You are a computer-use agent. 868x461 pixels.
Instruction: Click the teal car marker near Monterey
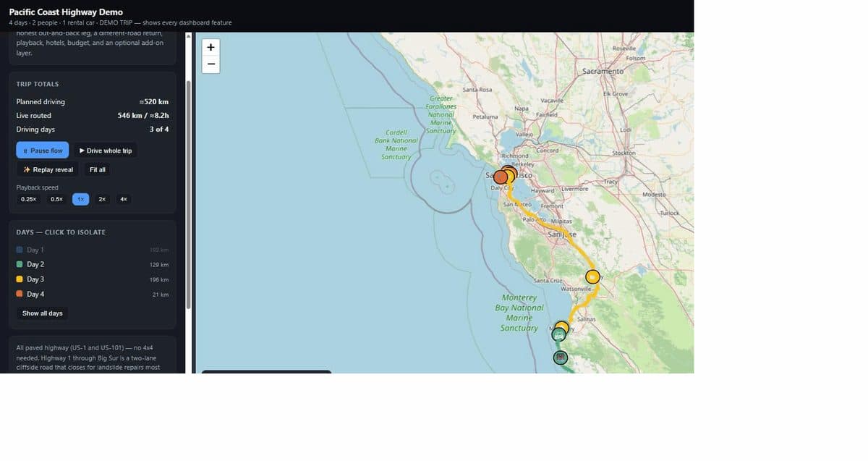(x=558, y=335)
